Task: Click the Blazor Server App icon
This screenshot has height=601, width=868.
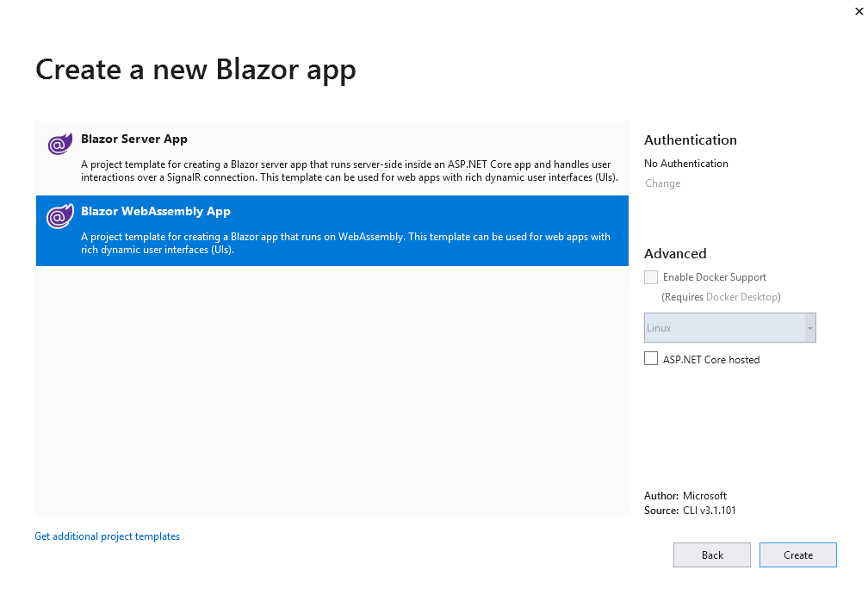Action: 59,144
